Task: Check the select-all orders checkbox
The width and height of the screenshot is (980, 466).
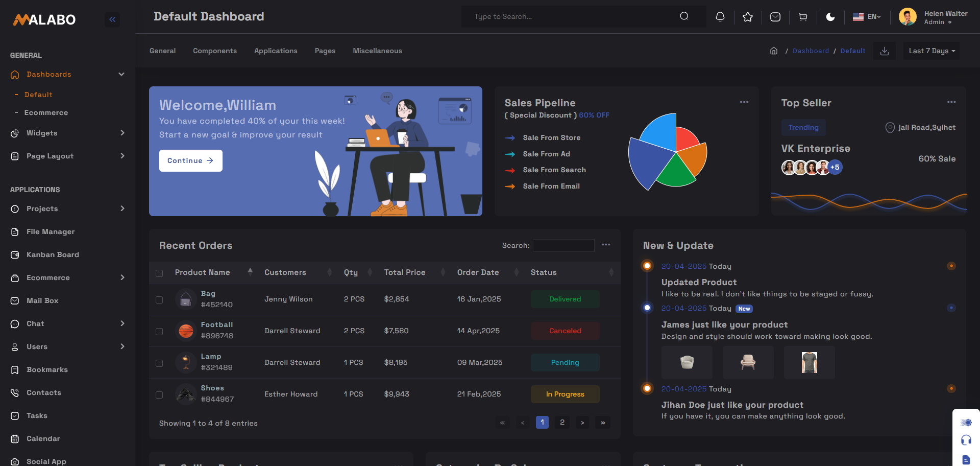Action: [x=159, y=273]
